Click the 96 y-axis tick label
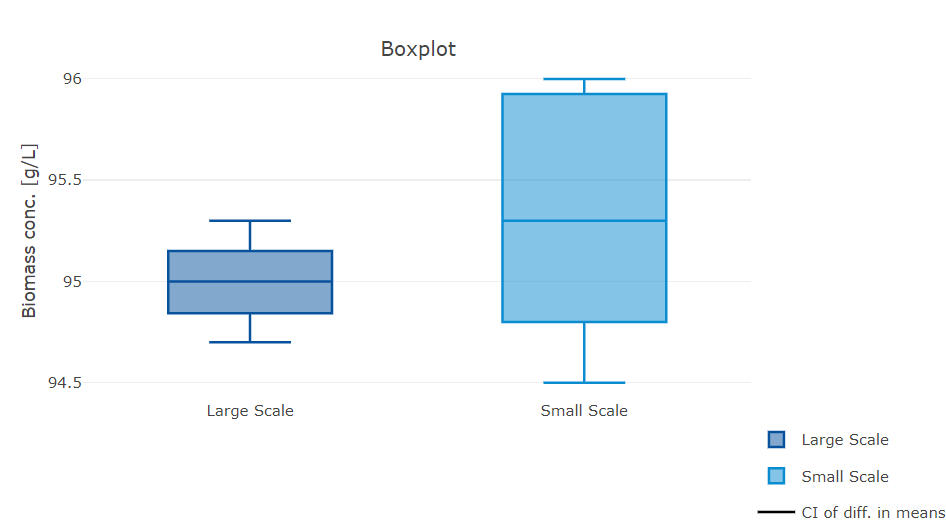946x531 pixels. click(x=71, y=79)
